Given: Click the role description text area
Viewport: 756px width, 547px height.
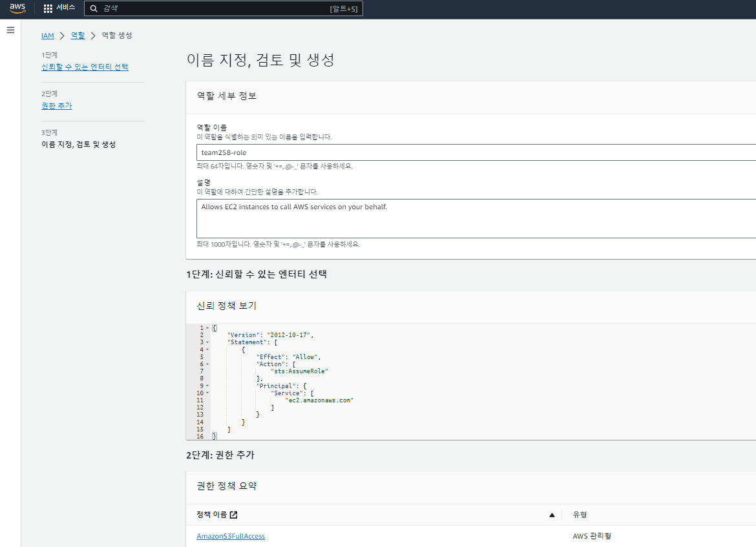Looking at the screenshot, I should (x=476, y=218).
